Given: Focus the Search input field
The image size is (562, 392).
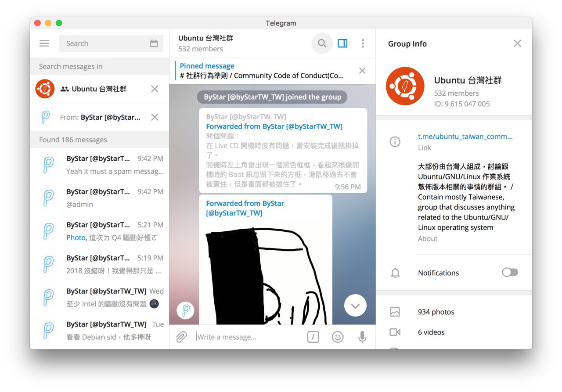Looking at the screenshot, I should [x=111, y=43].
